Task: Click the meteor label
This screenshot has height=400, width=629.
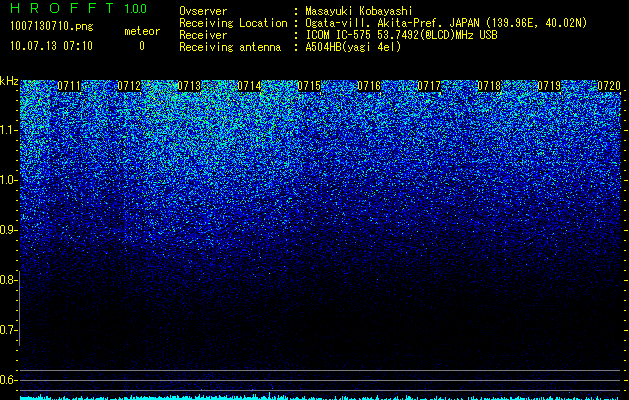Action: click(x=142, y=31)
